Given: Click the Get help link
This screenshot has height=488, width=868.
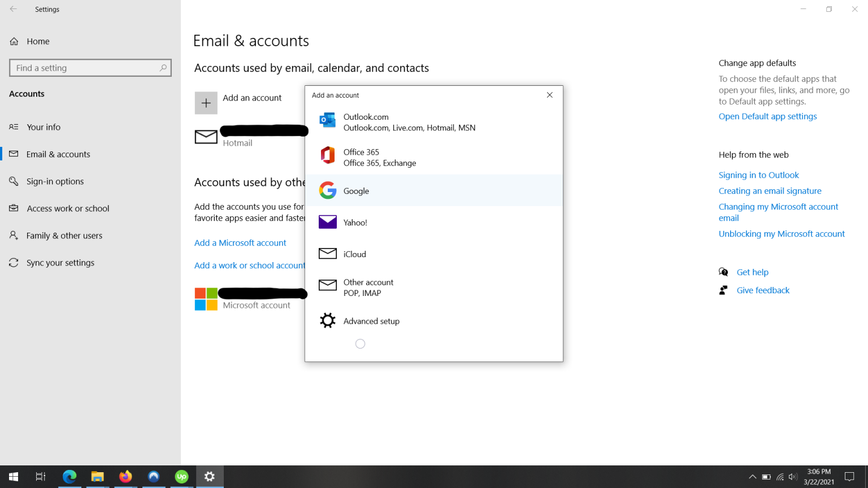Looking at the screenshot, I should tap(752, 272).
